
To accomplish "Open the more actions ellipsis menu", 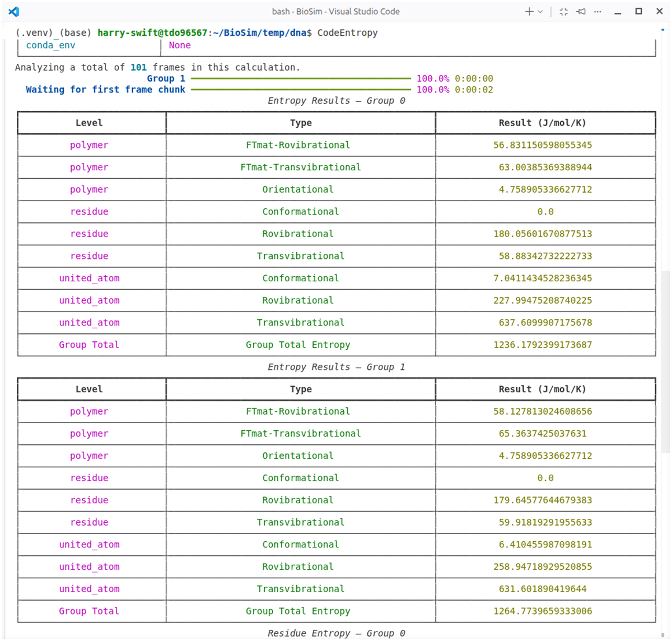I will [598, 11].
